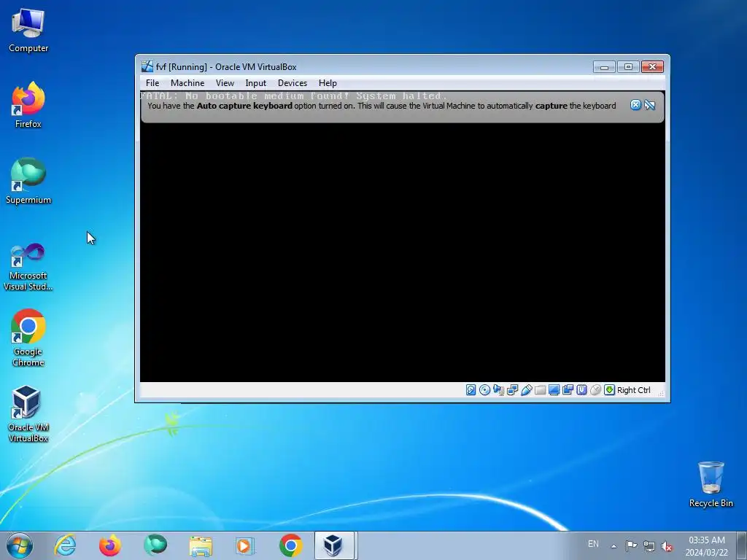This screenshot has width=747, height=560.
Task: Click the network adapter indicator icon
Action: (x=512, y=390)
